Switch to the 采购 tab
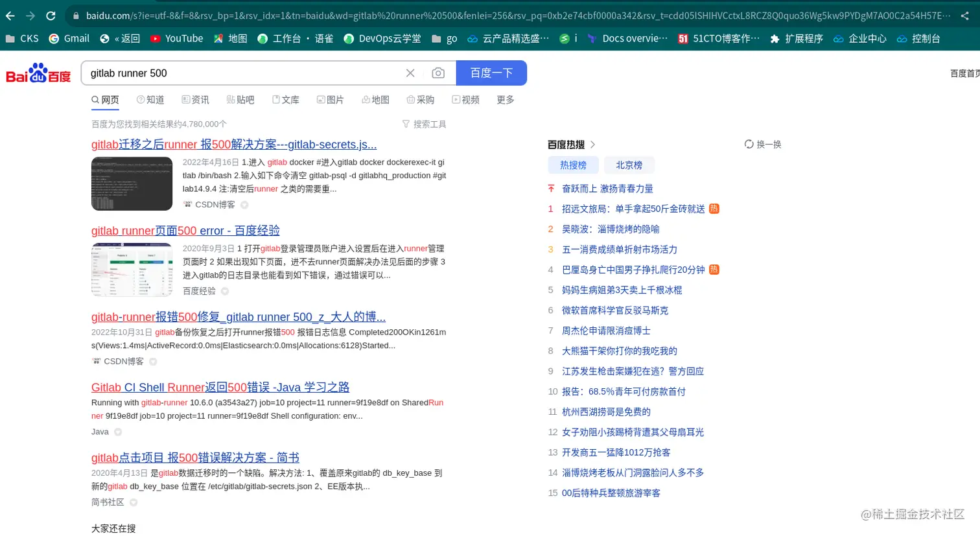Image resolution: width=980 pixels, height=536 pixels. coord(420,100)
